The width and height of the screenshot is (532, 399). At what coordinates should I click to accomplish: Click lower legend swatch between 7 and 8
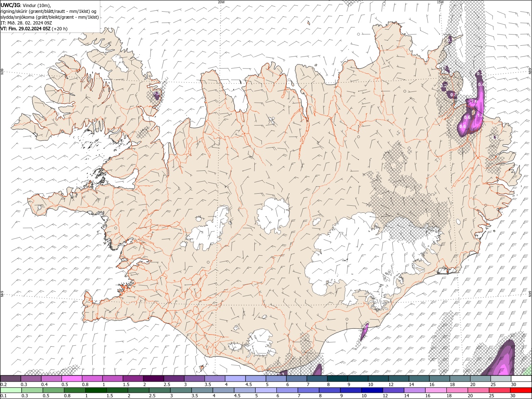pos(308,390)
